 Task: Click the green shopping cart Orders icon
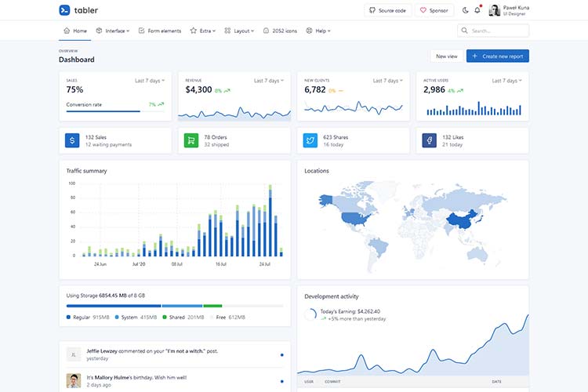(191, 141)
